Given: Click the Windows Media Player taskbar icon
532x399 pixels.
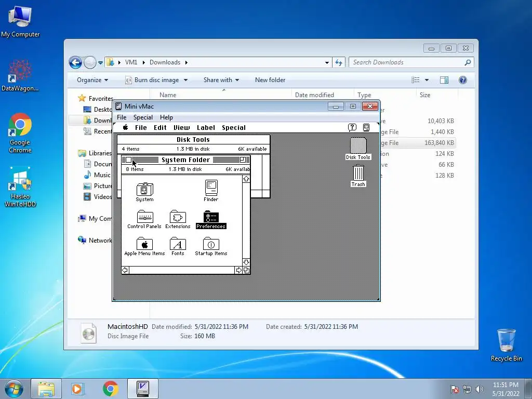Looking at the screenshot, I should point(77,389).
